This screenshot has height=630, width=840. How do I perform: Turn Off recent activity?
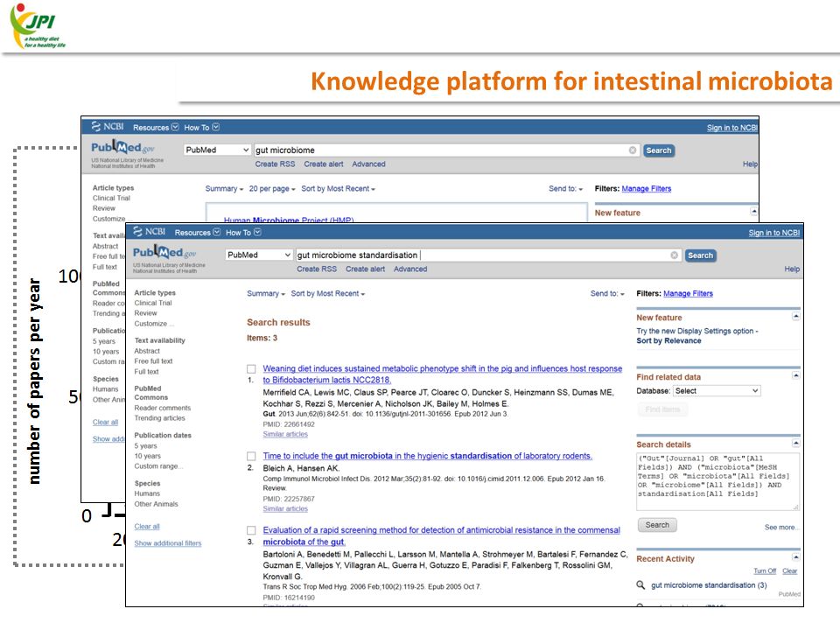pos(765,571)
